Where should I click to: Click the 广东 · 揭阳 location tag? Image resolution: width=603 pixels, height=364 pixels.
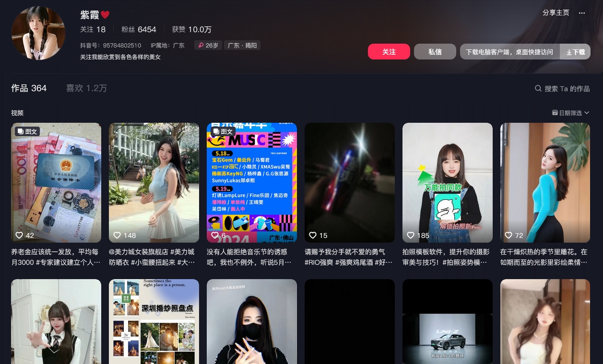tap(242, 46)
